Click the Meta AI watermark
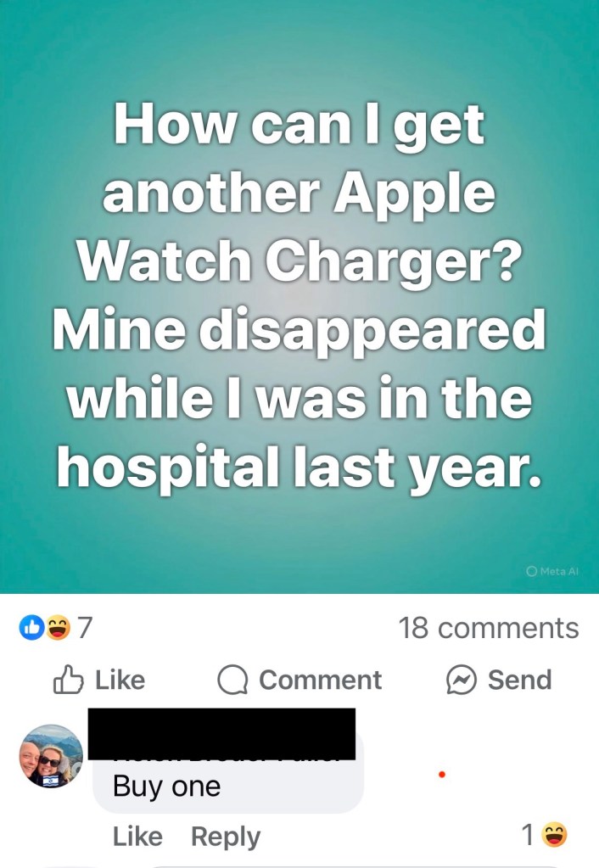Image resolution: width=599 pixels, height=868 pixels. 552,571
